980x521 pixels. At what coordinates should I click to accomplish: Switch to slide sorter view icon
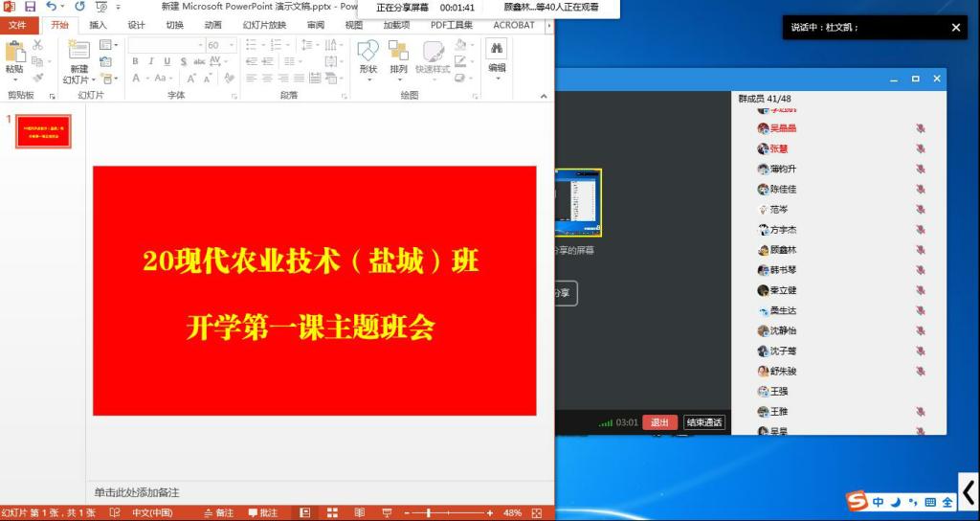332,513
